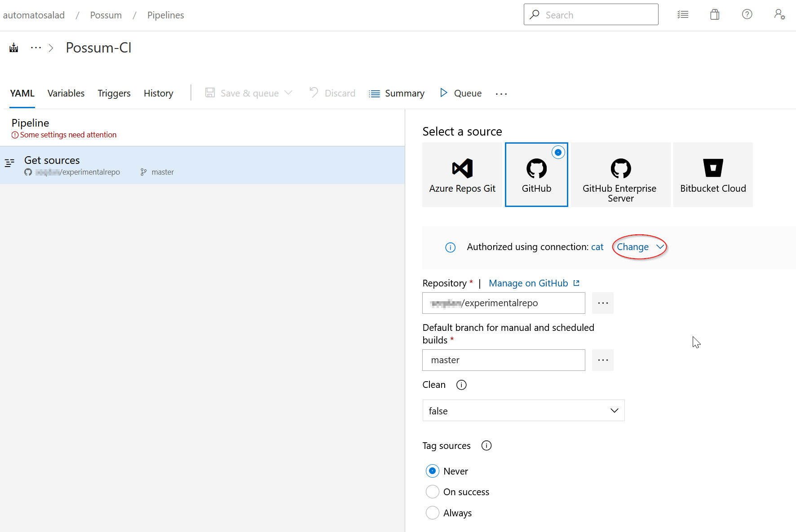Open the Clean dropdown set to false
This screenshot has width=796, height=532.
tap(523, 410)
